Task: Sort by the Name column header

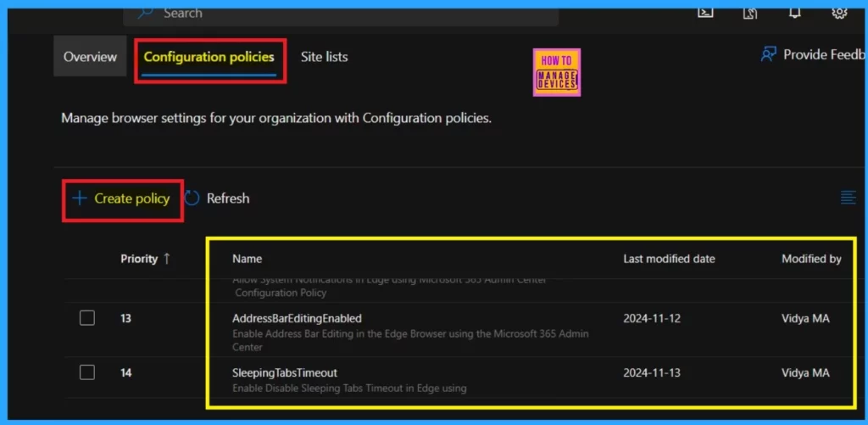Action: (x=247, y=259)
